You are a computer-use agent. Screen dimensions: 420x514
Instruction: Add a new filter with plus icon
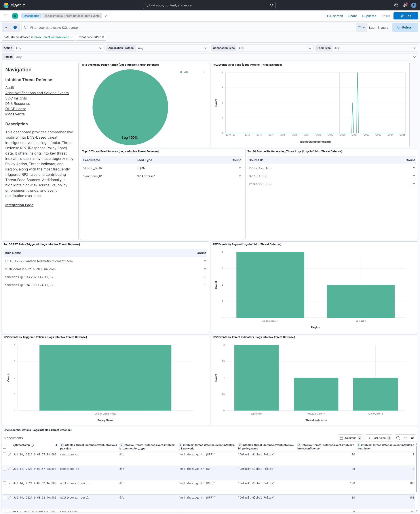(15, 27)
